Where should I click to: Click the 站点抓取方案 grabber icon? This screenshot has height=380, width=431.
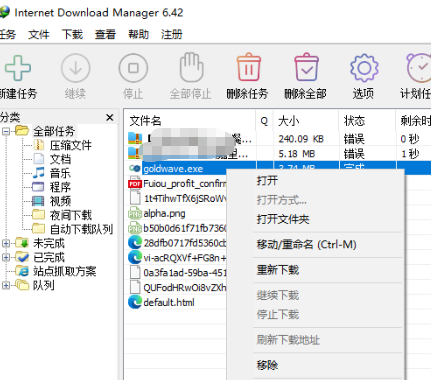tap(22, 271)
